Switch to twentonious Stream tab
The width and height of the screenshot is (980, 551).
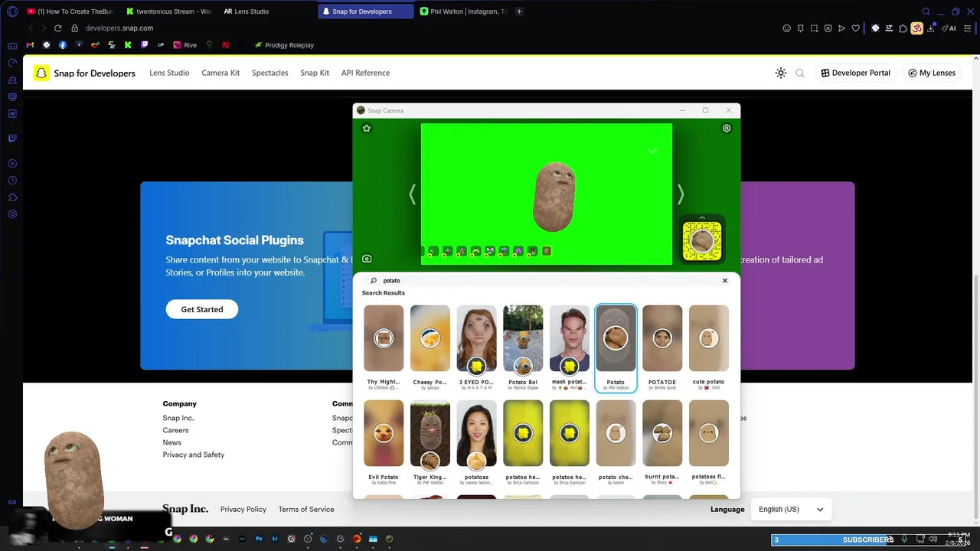[168, 11]
